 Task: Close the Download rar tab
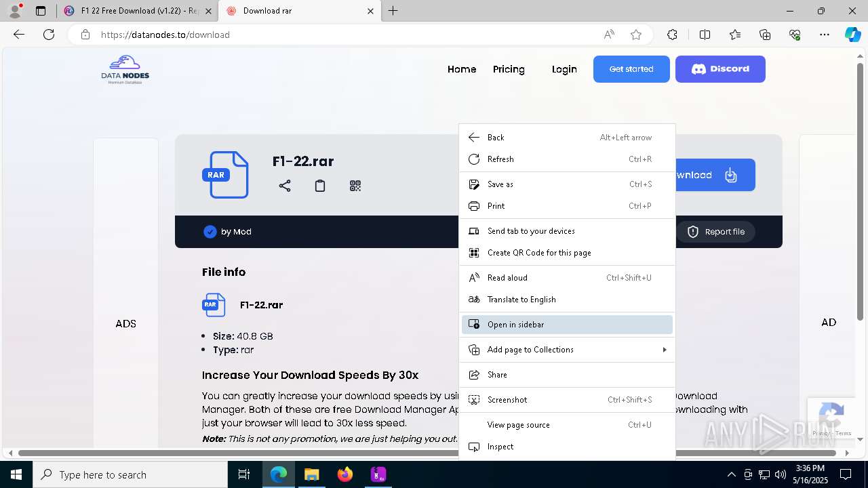pyautogui.click(x=371, y=11)
